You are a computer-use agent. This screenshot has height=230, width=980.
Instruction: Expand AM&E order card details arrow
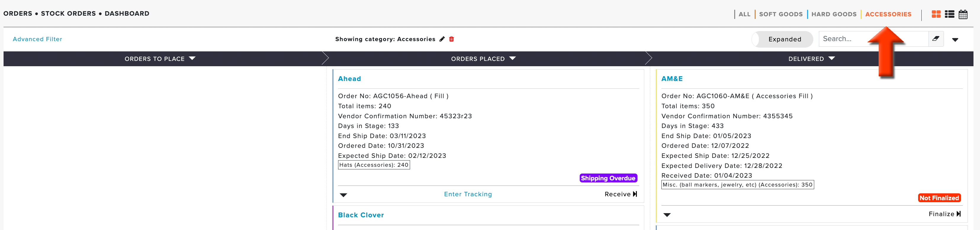(x=667, y=215)
